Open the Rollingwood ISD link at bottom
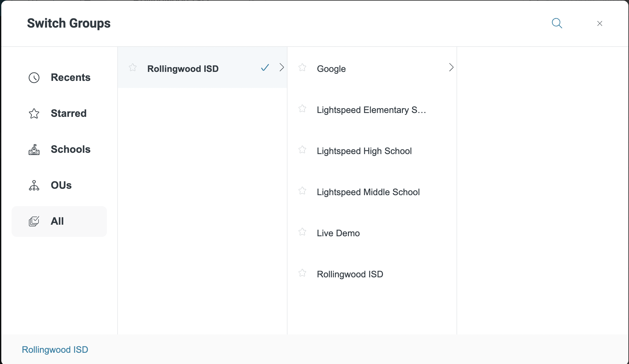 tap(55, 350)
